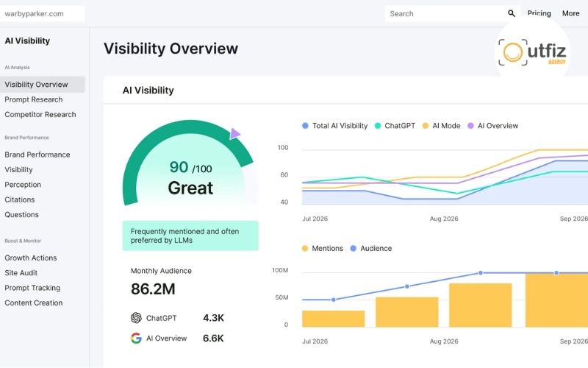Viewport: 588px width, 368px height.
Task: Go to Brand Performance page
Action: pyautogui.click(x=37, y=155)
